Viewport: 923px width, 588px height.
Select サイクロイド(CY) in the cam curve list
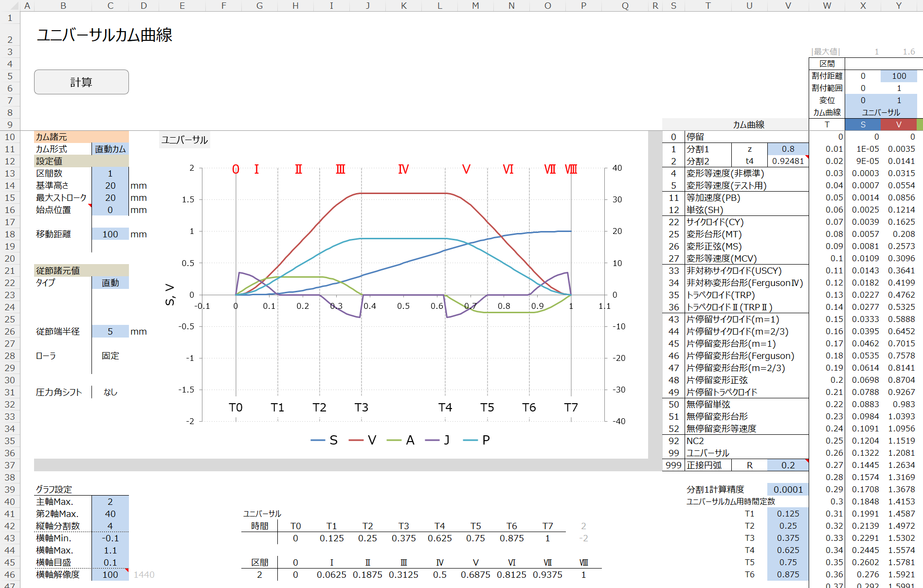pyautogui.click(x=715, y=222)
